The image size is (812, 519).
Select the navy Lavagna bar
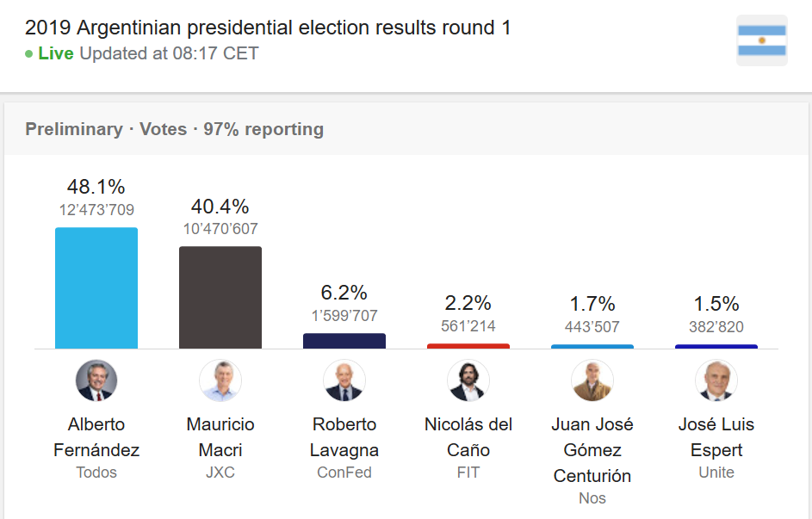tap(344, 341)
